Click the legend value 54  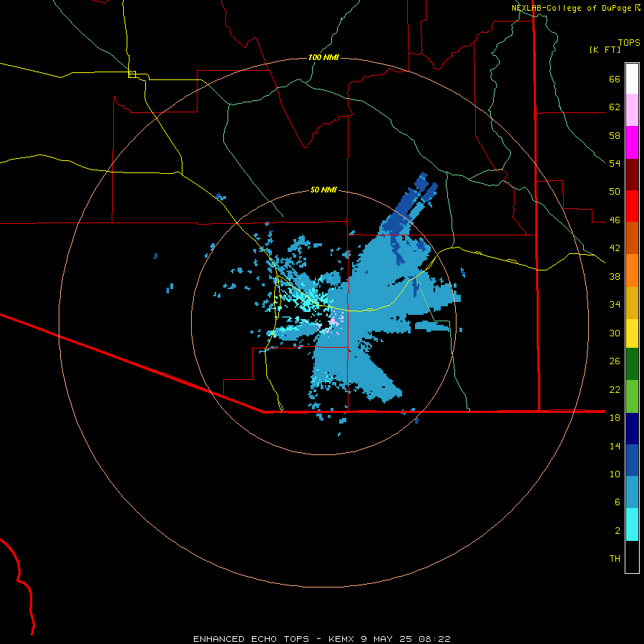pyautogui.click(x=615, y=163)
